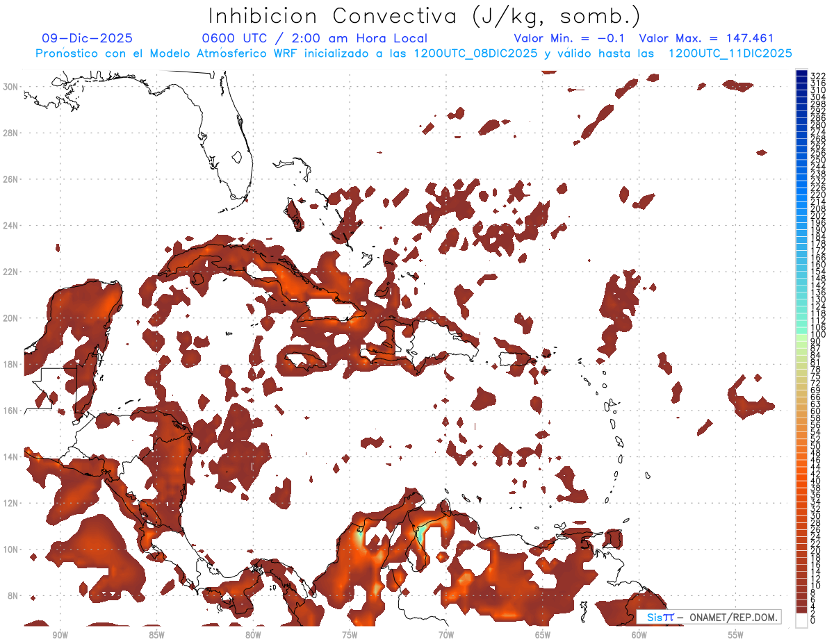Click the 60W longitude label

[639, 635]
